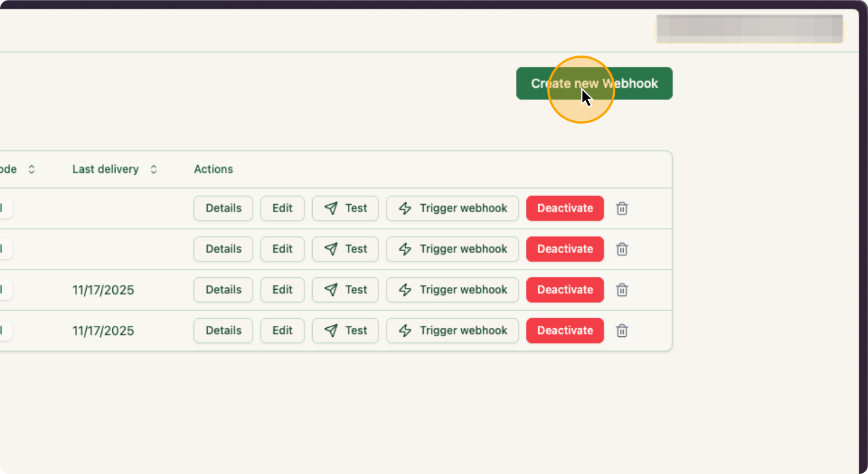Click the lightning icon in the third row
Image resolution: width=868 pixels, height=474 pixels.
click(405, 290)
